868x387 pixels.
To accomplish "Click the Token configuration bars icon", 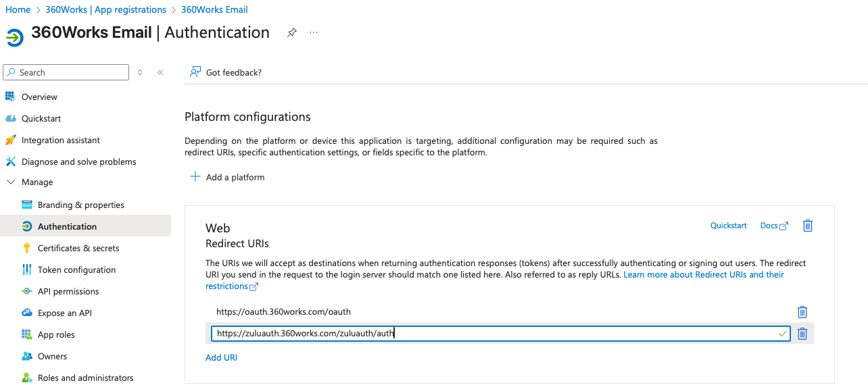I will click(27, 269).
